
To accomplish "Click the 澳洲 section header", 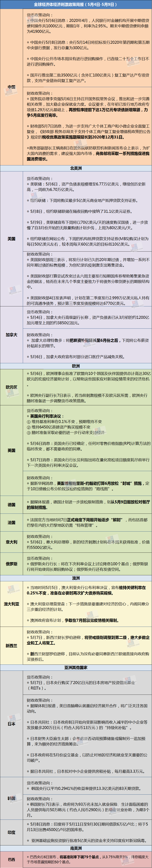I will click(76, 578).
